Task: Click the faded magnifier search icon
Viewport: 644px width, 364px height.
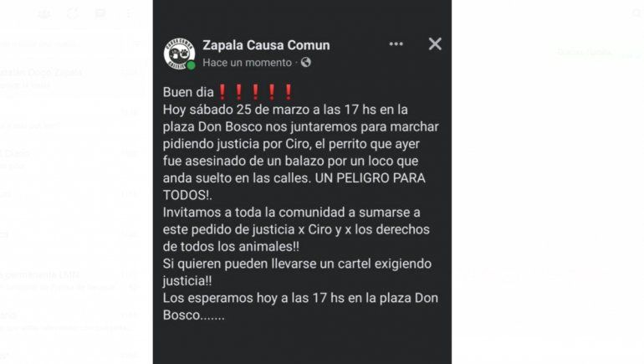Action: (636, 13)
